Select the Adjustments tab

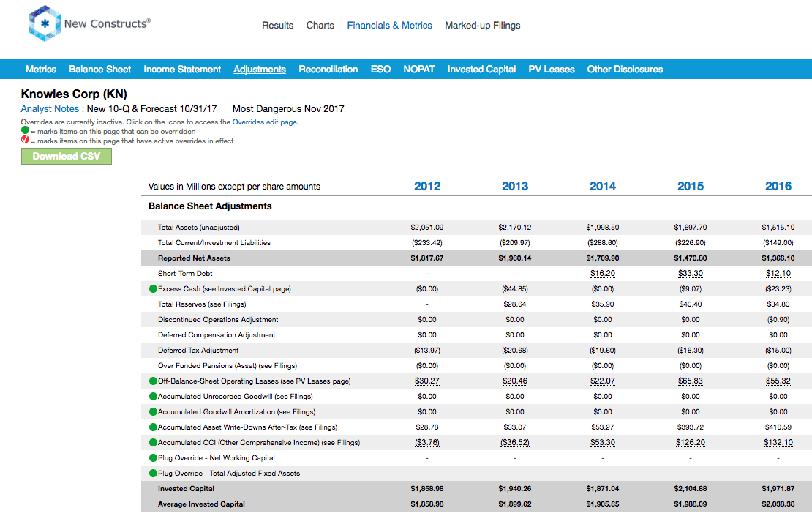(260, 70)
